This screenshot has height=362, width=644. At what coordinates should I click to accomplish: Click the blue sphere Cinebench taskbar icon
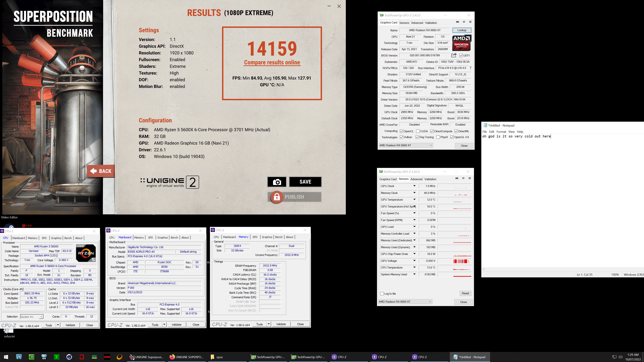[69, 357]
